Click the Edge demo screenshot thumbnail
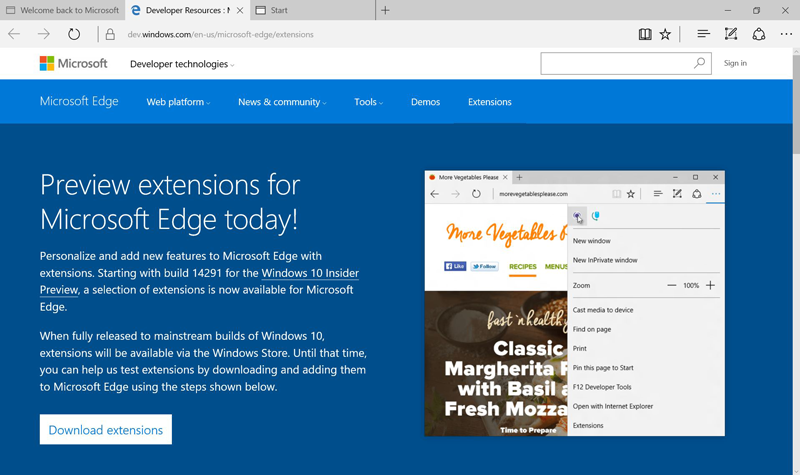This screenshot has height=475, width=800. point(574,304)
